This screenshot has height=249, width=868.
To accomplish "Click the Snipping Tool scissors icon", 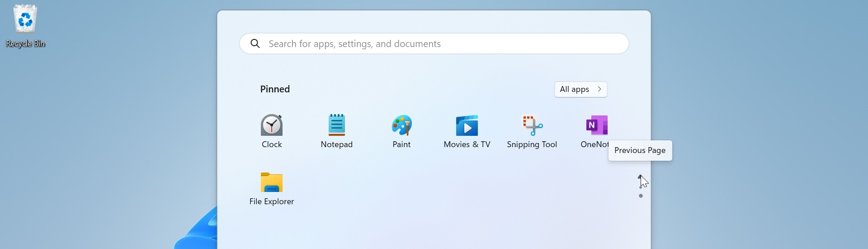I will coord(532,125).
